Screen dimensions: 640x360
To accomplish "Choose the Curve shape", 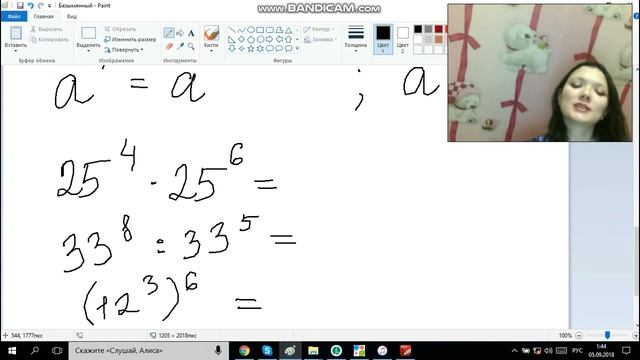I will [x=241, y=30].
